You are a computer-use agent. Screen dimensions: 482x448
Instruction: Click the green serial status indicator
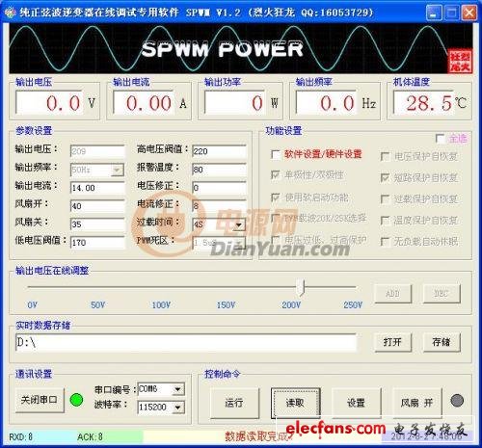[76, 400]
